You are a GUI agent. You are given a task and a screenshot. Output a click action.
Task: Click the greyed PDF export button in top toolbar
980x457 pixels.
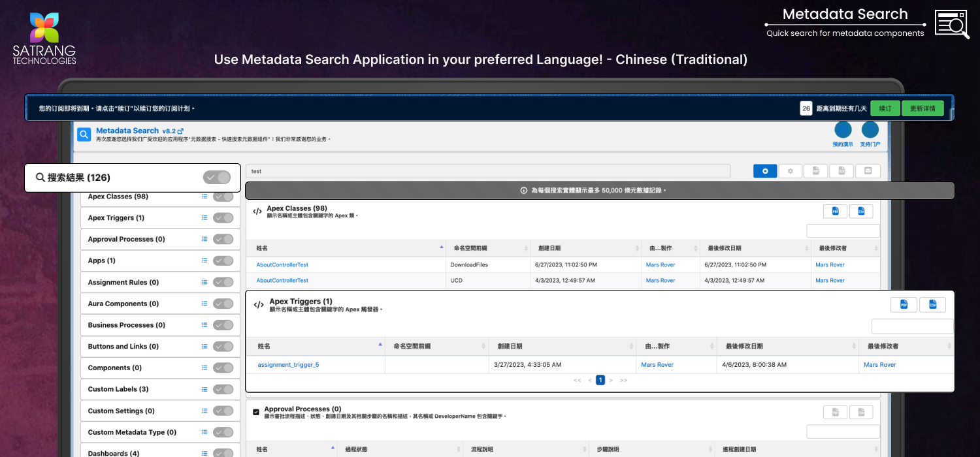coord(816,171)
